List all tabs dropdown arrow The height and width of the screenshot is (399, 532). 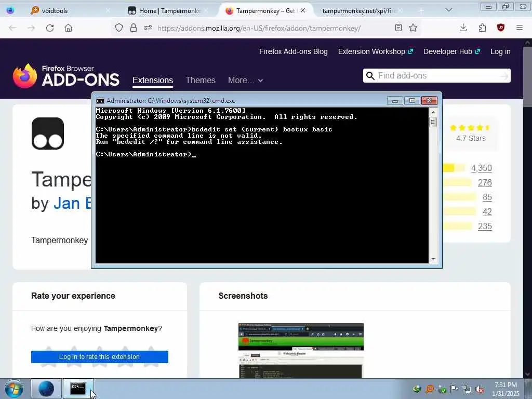coord(449,10)
